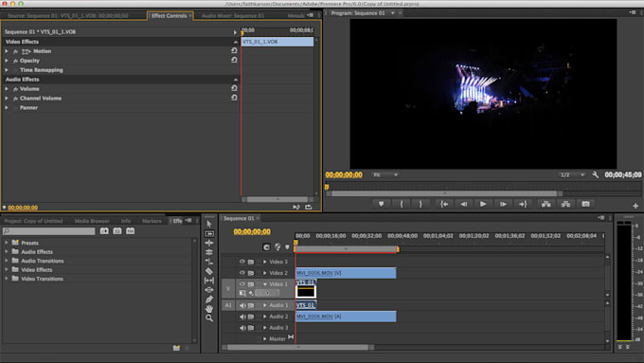The width and height of the screenshot is (644, 363).
Task: Click the Export Frame camera icon
Action: coord(585,204)
